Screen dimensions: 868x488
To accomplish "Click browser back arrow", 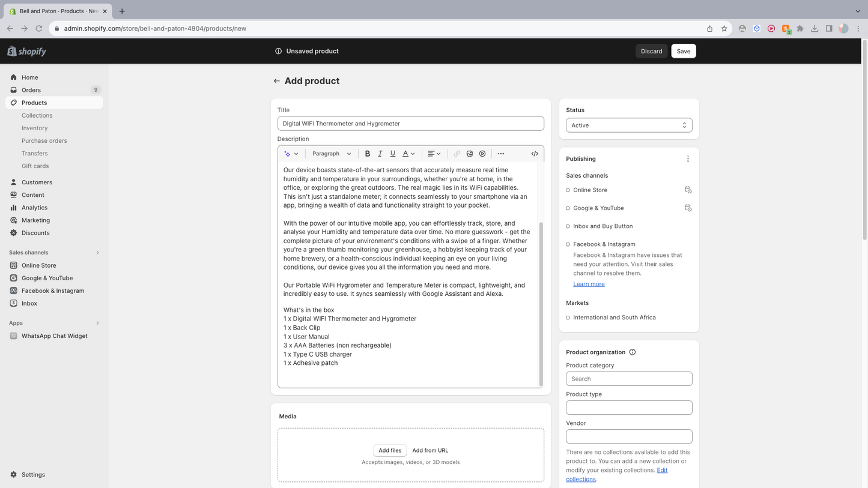I will tap(10, 28).
